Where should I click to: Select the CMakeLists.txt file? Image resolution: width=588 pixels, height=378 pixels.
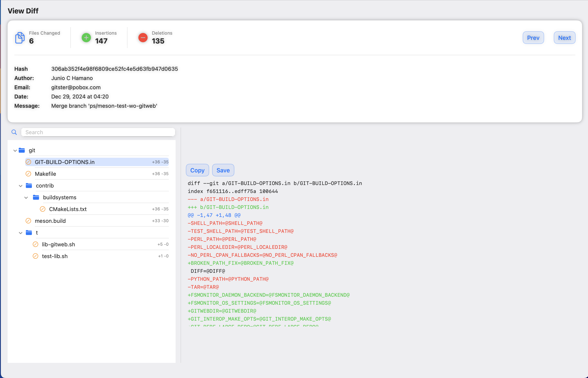tap(68, 209)
